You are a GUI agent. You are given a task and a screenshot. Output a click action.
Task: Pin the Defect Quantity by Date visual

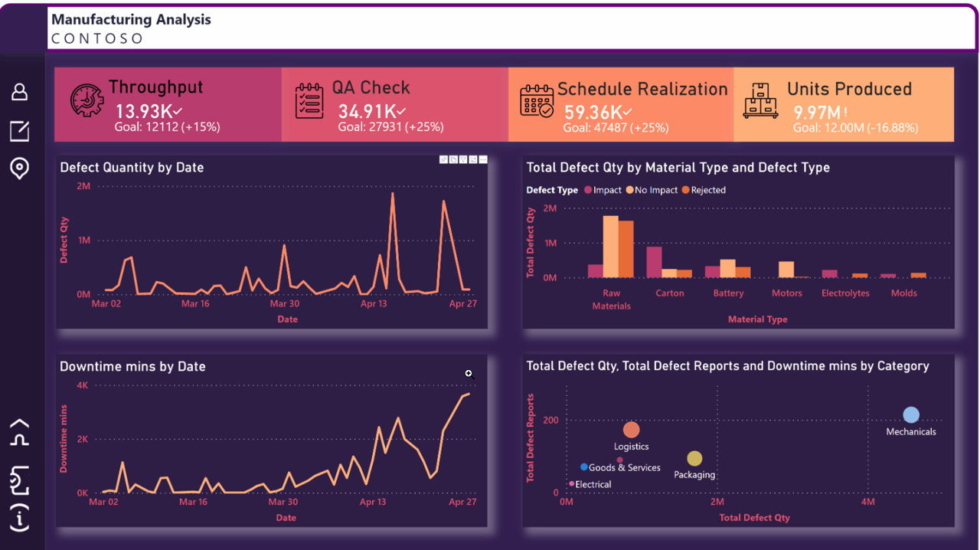tap(443, 159)
